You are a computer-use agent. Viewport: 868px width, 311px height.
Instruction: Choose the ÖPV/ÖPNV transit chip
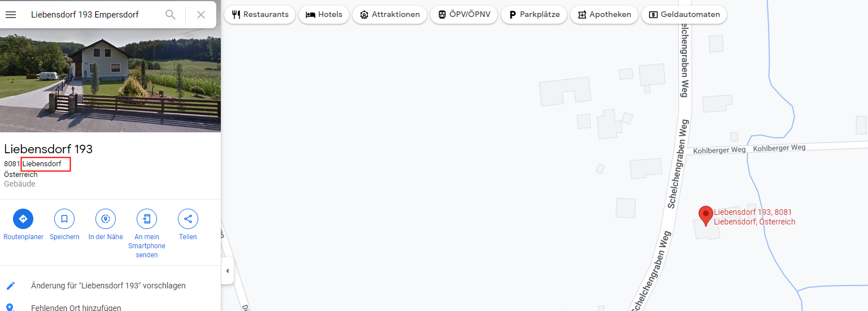[x=464, y=15]
